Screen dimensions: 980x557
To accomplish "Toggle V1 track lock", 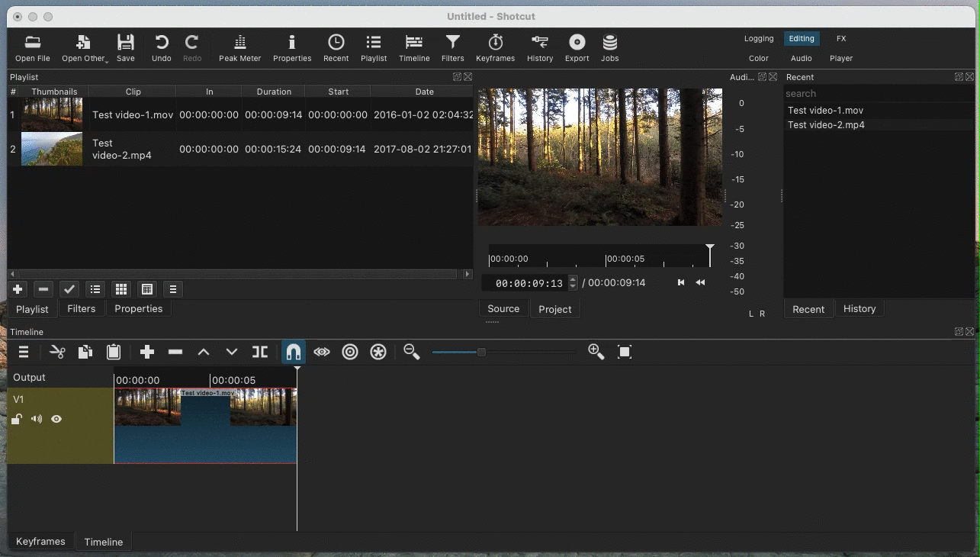I will tap(17, 419).
